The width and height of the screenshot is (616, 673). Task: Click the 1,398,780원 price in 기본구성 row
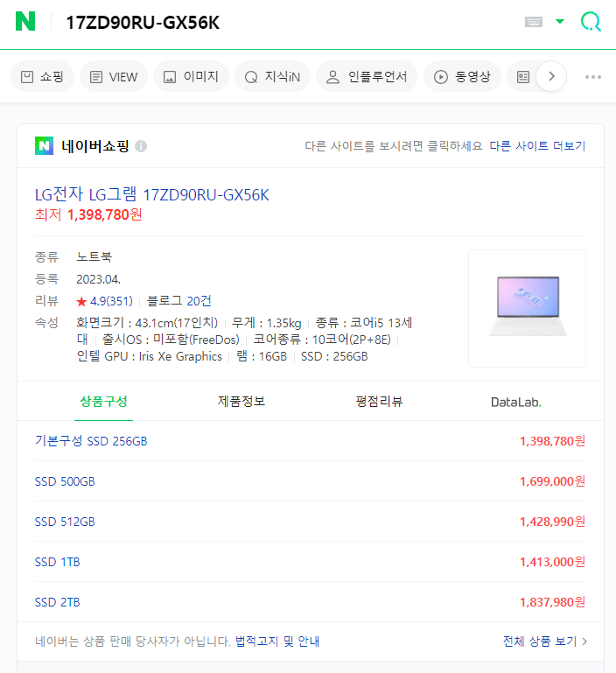click(552, 441)
